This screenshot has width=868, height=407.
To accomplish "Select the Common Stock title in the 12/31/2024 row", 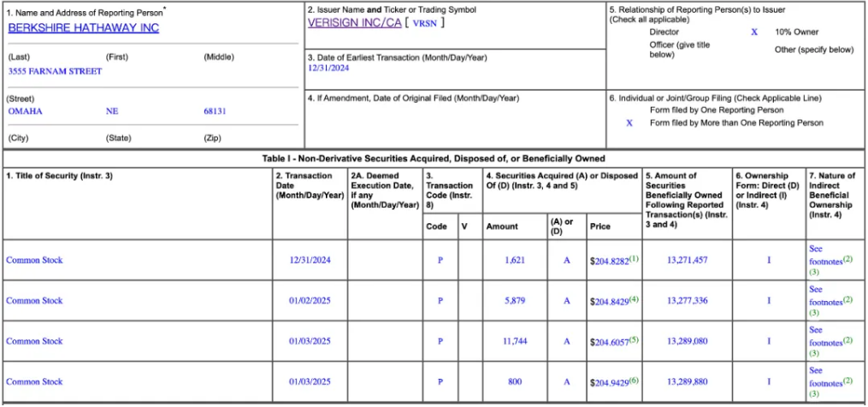I will pyautogui.click(x=34, y=260).
